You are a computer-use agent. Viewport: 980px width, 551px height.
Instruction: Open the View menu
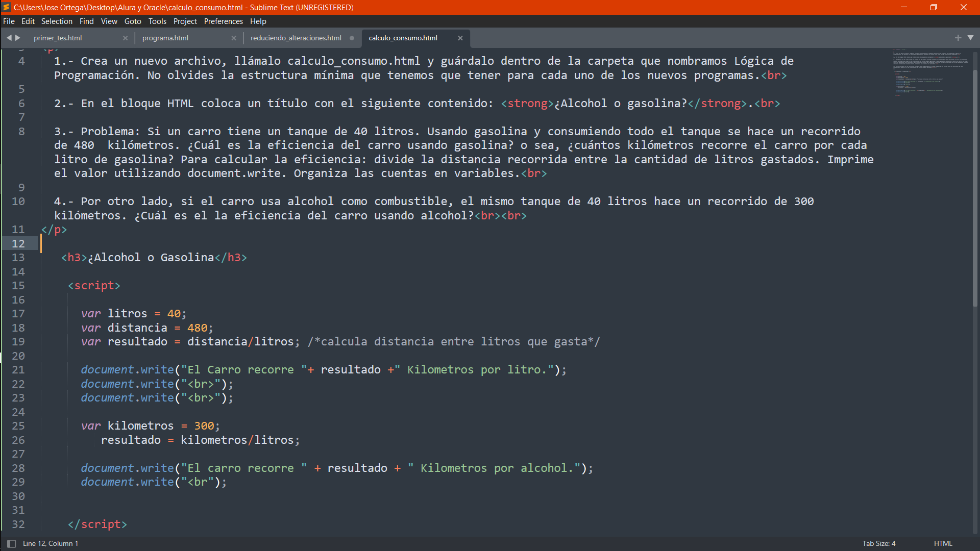click(109, 21)
